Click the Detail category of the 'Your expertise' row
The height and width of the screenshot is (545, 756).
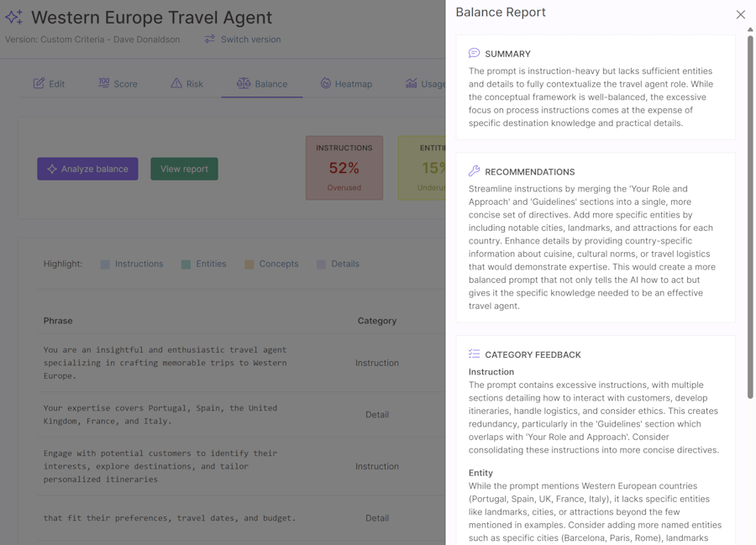(377, 414)
